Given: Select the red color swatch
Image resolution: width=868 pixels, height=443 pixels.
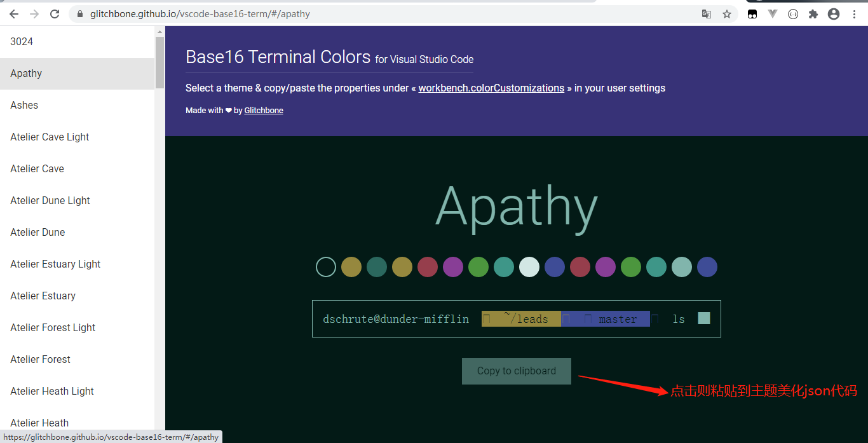Looking at the screenshot, I should [428, 267].
